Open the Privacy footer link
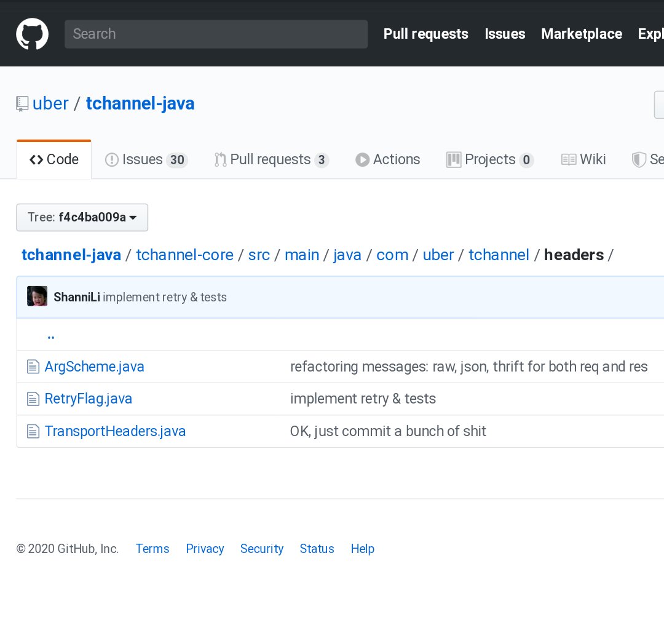 tap(205, 549)
